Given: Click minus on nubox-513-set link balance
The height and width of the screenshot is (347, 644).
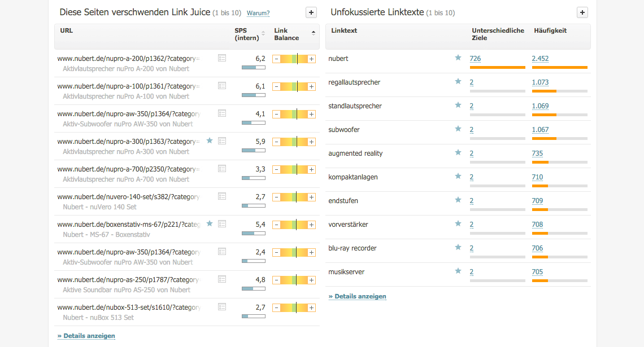Looking at the screenshot, I should pos(276,308).
